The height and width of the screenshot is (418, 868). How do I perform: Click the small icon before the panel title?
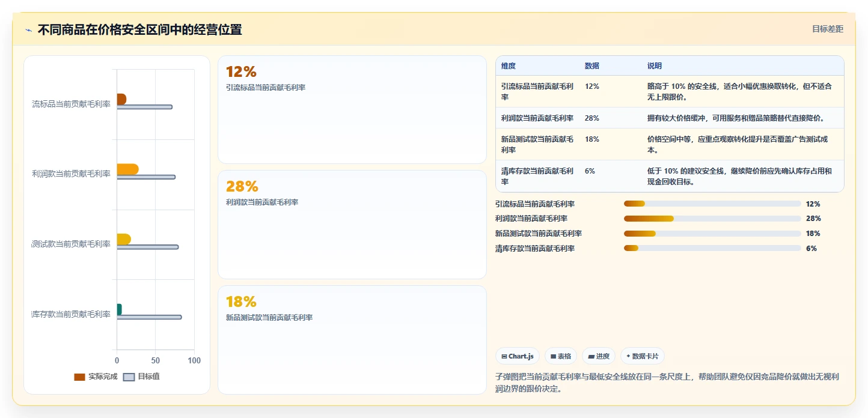click(x=28, y=30)
